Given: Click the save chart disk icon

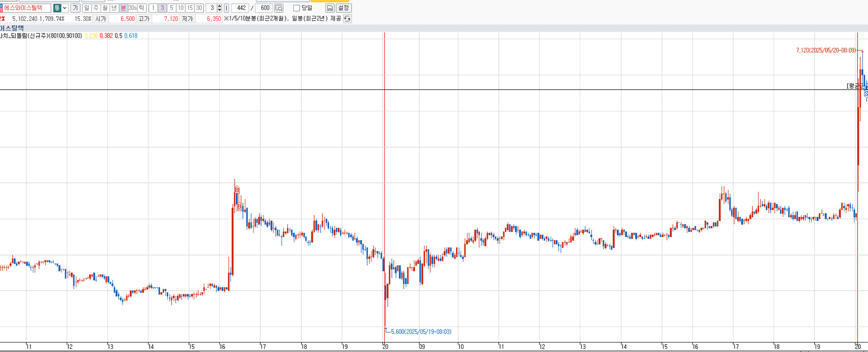Looking at the screenshot, I should (330, 8).
